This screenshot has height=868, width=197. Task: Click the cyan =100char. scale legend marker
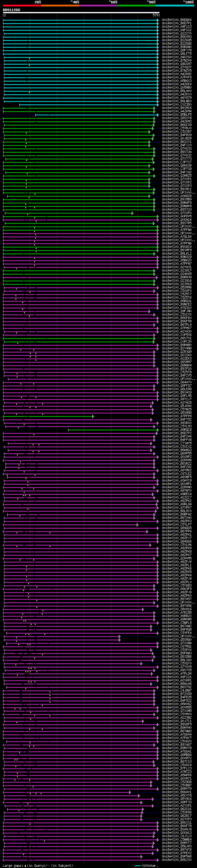[137, 865]
